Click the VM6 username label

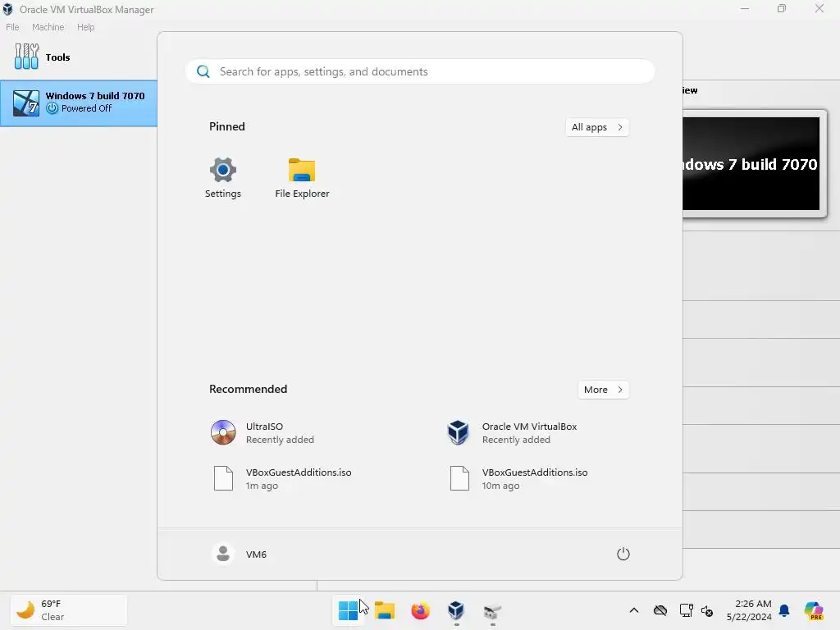[256, 555]
